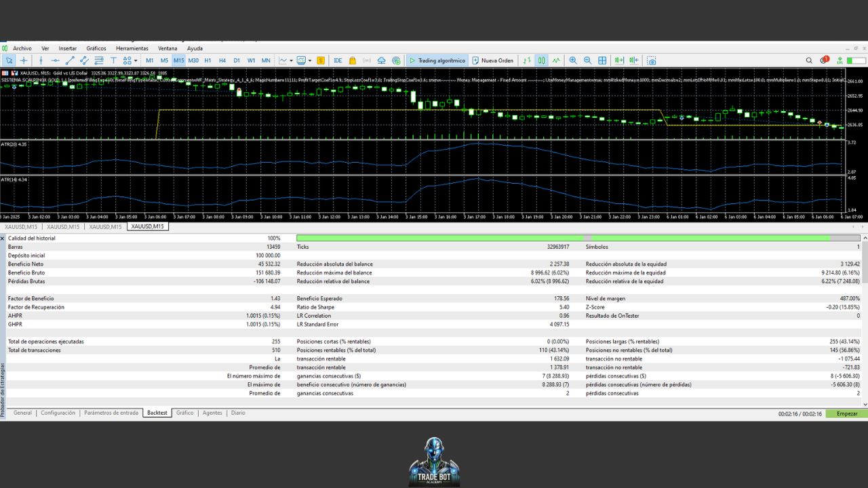Open the Market shopping bag icon

(352, 60)
